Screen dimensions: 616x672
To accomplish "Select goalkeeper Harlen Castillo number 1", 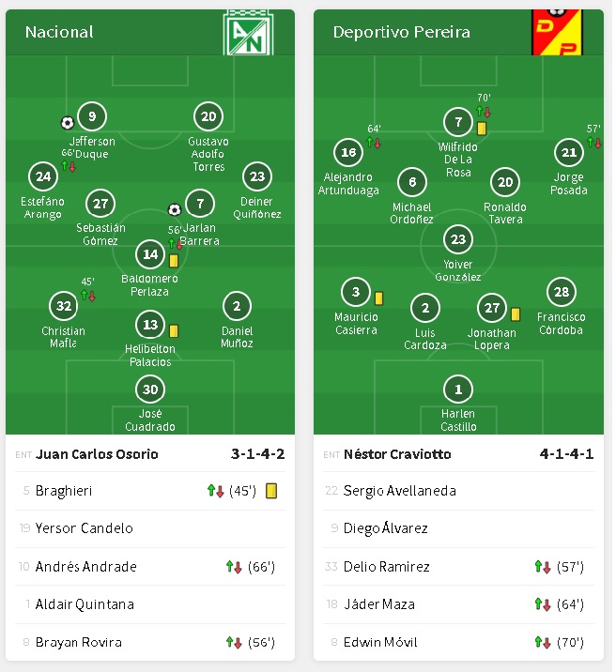I will coord(458,389).
